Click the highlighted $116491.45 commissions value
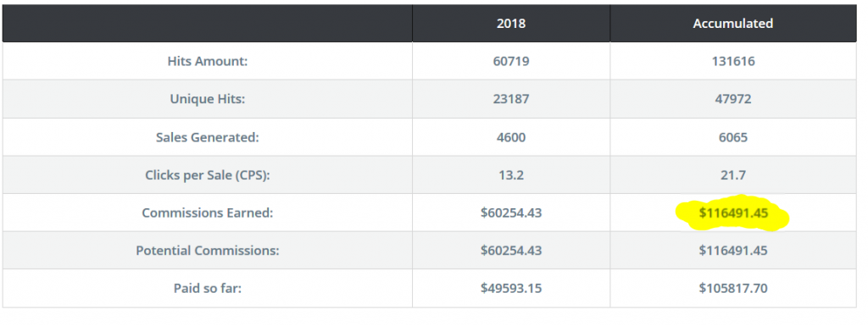868x326 pixels. [x=733, y=213]
